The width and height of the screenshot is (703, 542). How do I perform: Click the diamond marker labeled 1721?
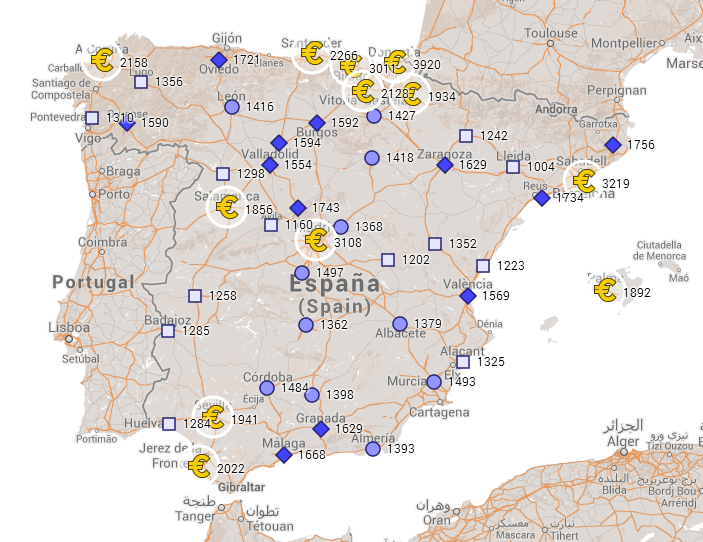(219, 60)
